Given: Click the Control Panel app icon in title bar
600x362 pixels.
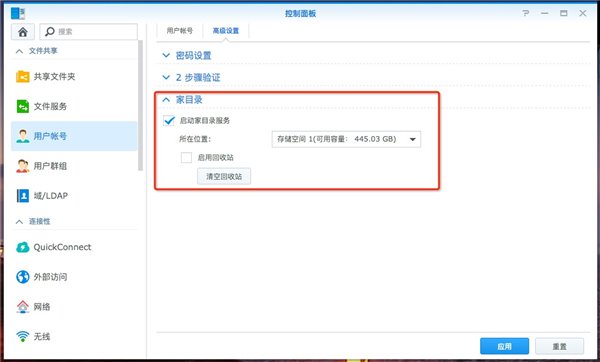Looking at the screenshot, I should (18, 13).
